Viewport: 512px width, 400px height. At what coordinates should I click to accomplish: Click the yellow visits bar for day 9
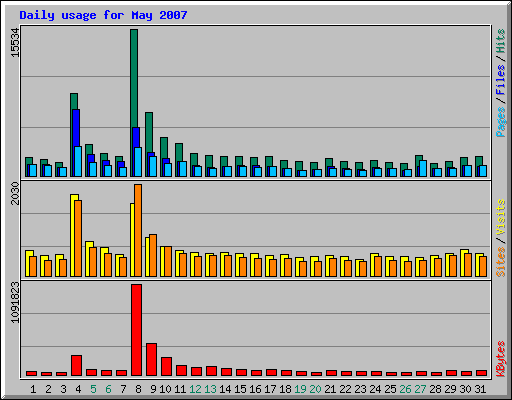pyautogui.click(x=147, y=257)
